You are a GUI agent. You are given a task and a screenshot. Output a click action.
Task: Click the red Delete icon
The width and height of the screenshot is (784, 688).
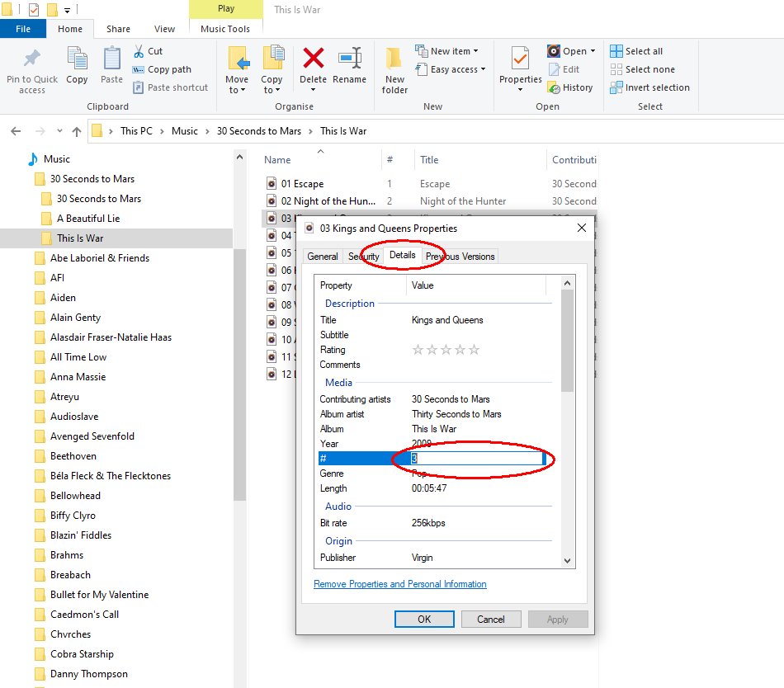pyautogui.click(x=314, y=59)
